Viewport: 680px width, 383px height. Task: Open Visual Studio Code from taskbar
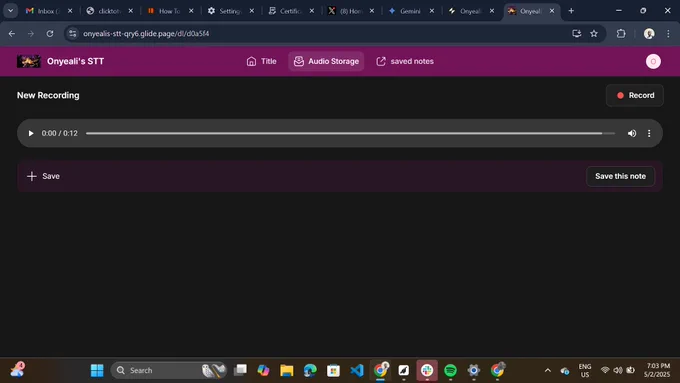click(357, 370)
